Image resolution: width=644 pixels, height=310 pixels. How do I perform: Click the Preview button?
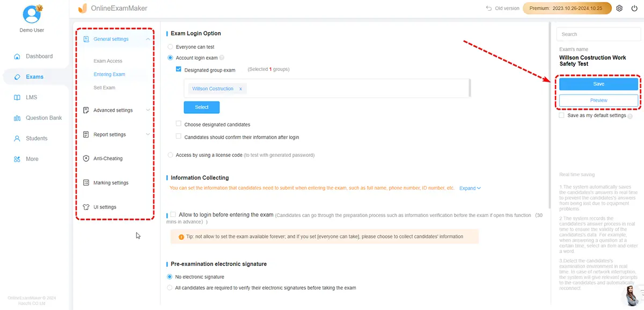[x=598, y=100]
